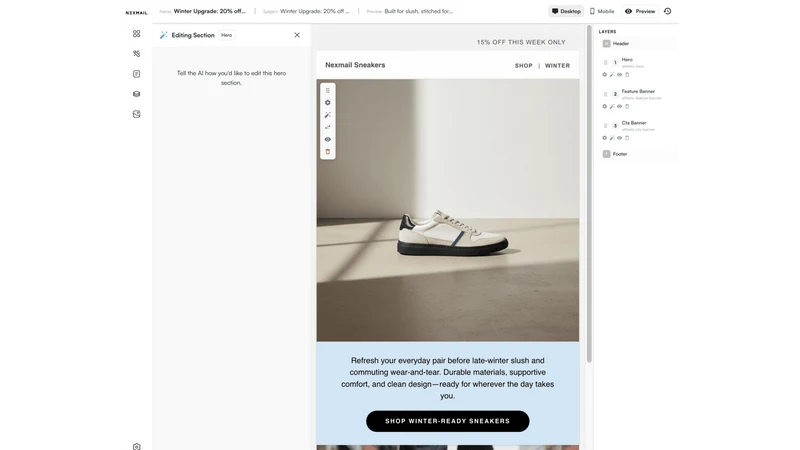Select the Header layer
800x450 pixels.
(x=639, y=44)
